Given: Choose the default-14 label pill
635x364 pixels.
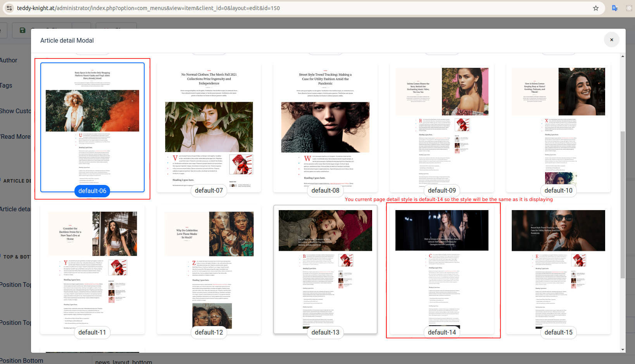Looking at the screenshot, I should [442, 332].
